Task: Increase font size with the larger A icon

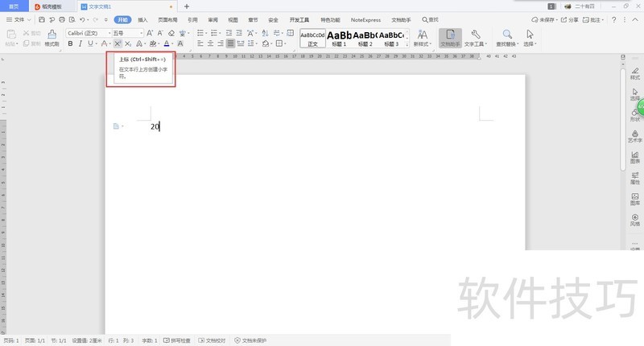Action: [x=150, y=33]
